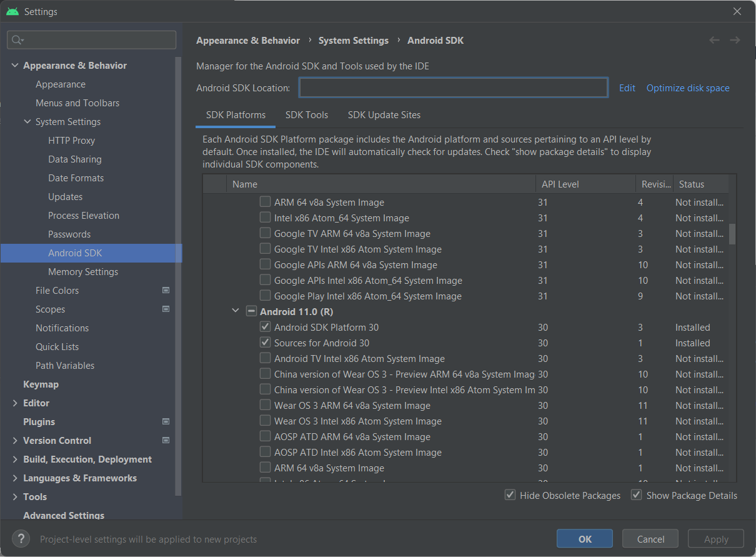Switch to the SDK Tools tab
This screenshot has height=557, width=756.
(307, 115)
